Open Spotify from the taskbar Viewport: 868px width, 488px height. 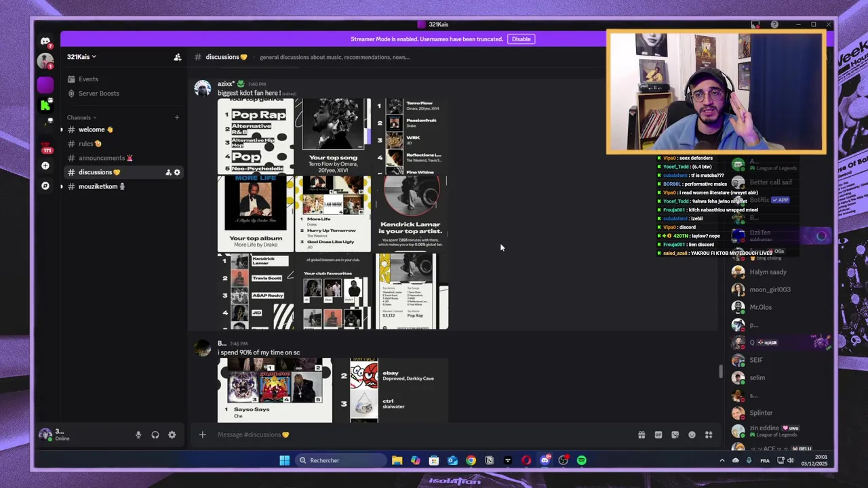coord(581,460)
